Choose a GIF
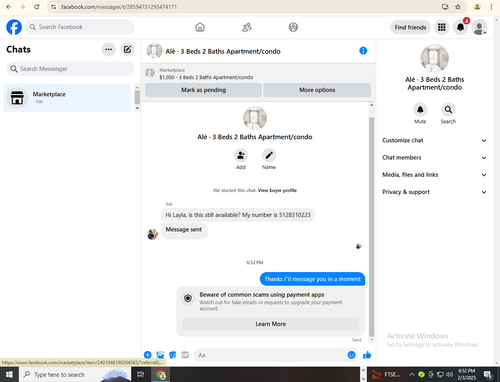The width and height of the screenshot is (500, 382). pos(185,355)
